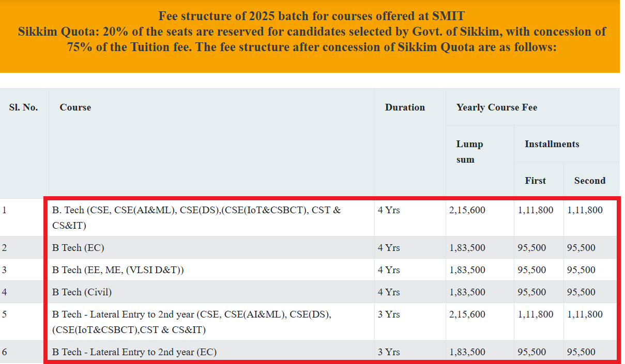Click '4 Yrs' duration for B Tech (EC)
This screenshot has width=625, height=364.
[x=389, y=248]
